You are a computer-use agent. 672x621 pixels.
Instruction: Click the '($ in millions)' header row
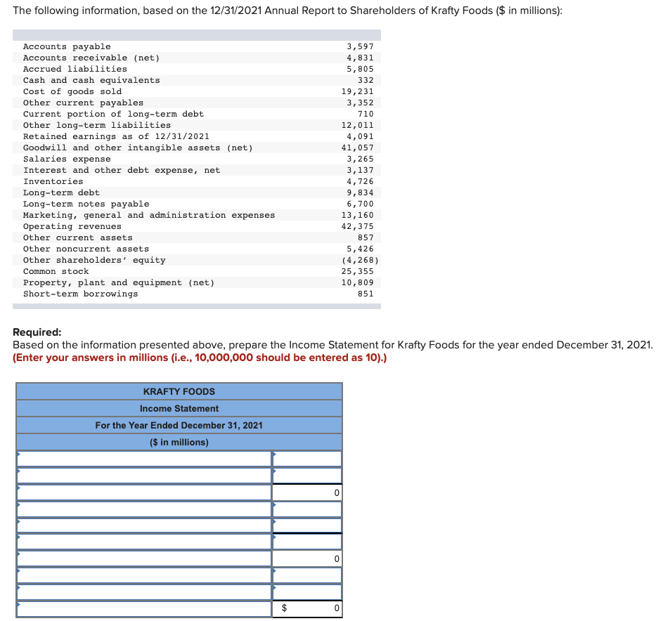[179, 442]
